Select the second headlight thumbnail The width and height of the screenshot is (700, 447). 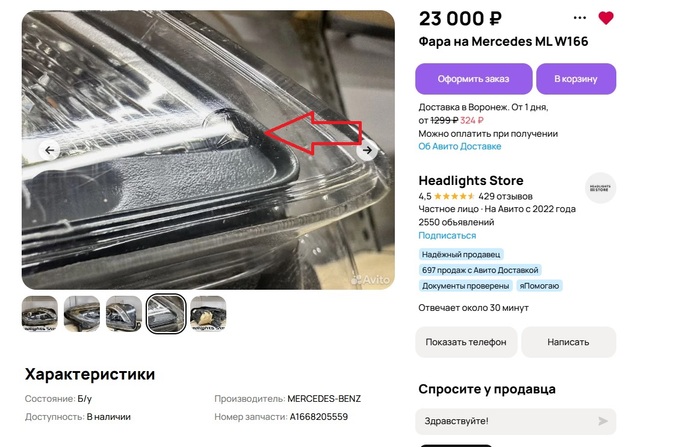point(82,313)
